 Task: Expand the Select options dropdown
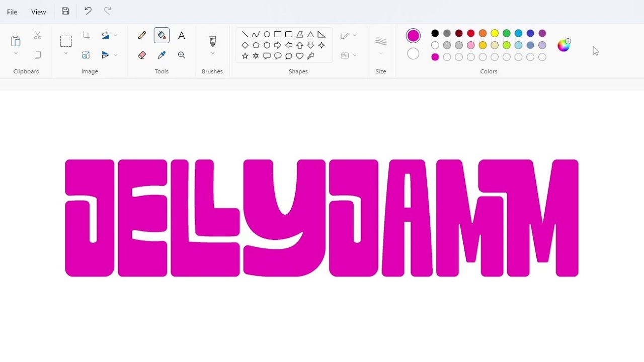click(x=66, y=53)
